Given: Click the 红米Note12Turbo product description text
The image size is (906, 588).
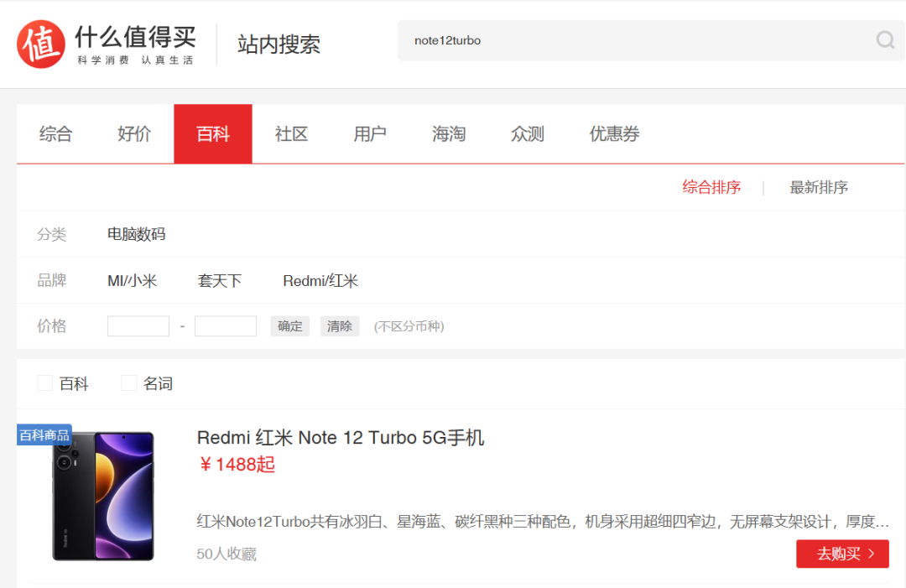Looking at the screenshot, I should 543,522.
